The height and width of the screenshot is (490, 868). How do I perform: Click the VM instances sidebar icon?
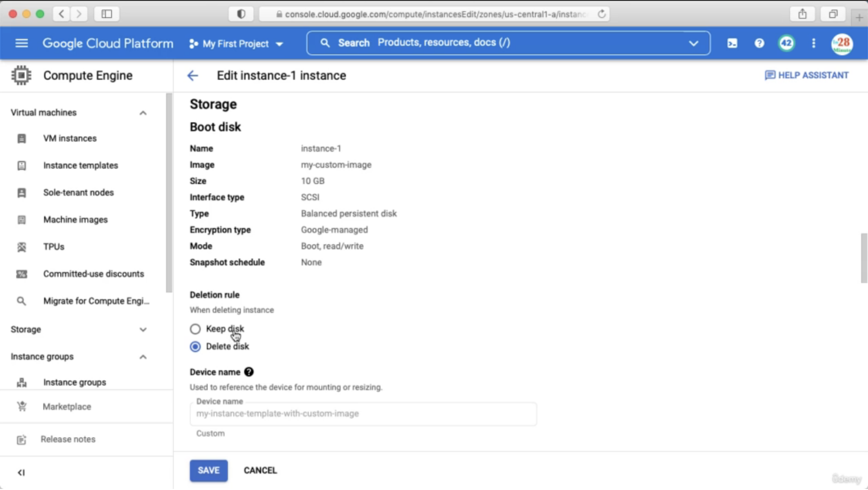pos(21,138)
